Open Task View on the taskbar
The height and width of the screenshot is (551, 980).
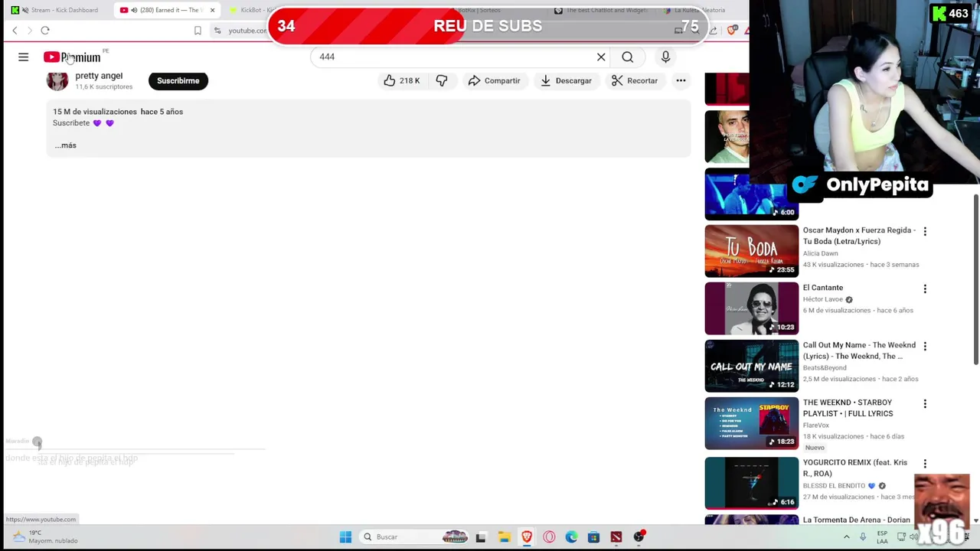coord(481,537)
